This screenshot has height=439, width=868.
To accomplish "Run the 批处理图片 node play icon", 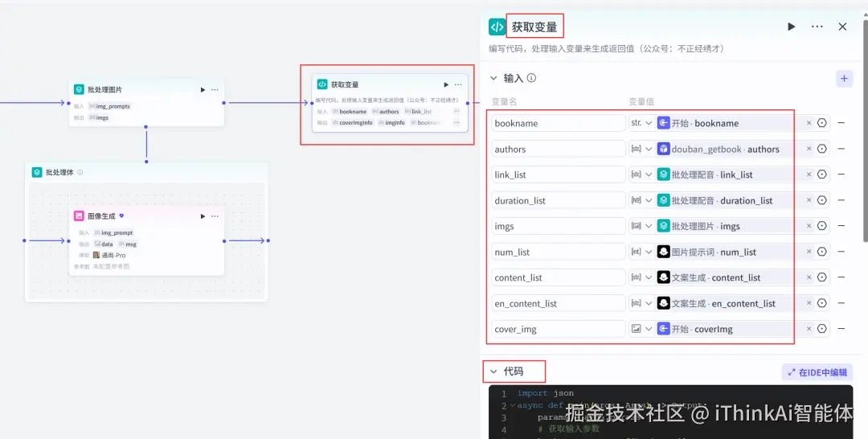I will pyautogui.click(x=203, y=90).
